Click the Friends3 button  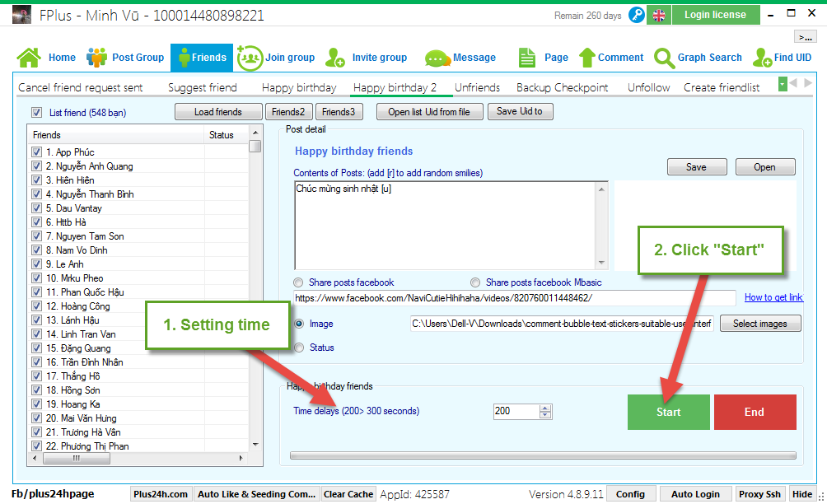[x=339, y=112]
